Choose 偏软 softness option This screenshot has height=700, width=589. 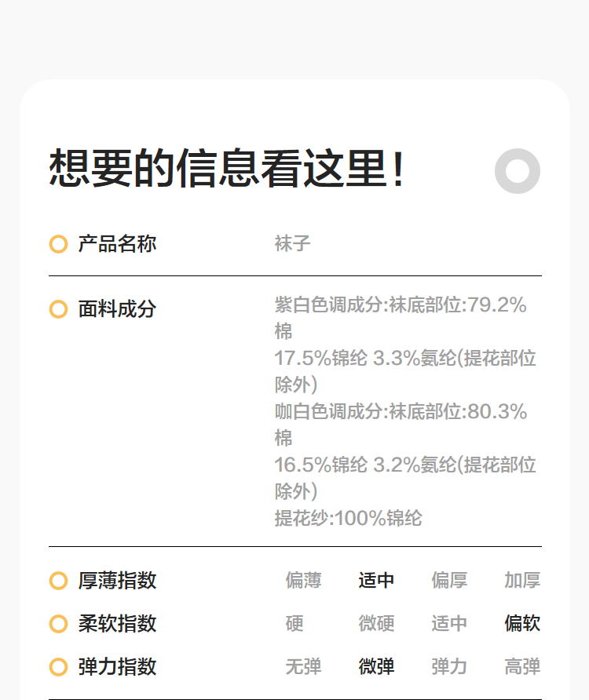click(522, 624)
